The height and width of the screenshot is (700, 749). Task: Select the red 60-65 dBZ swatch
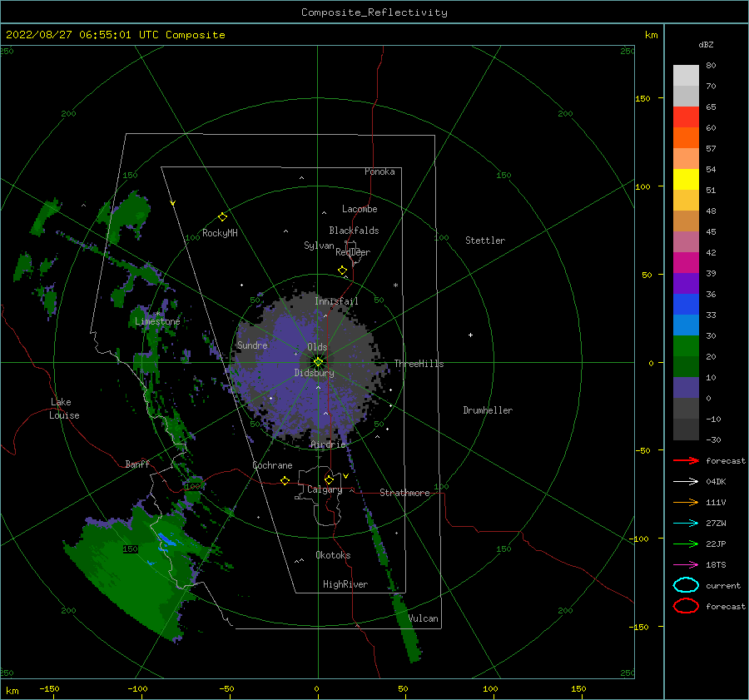tap(686, 117)
